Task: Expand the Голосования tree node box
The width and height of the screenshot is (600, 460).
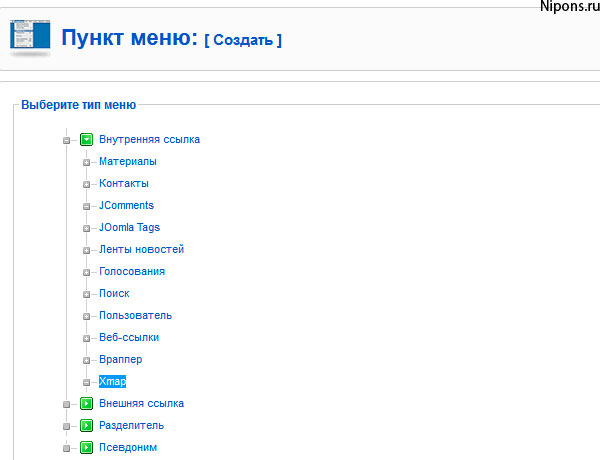Action: (x=87, y=272)
